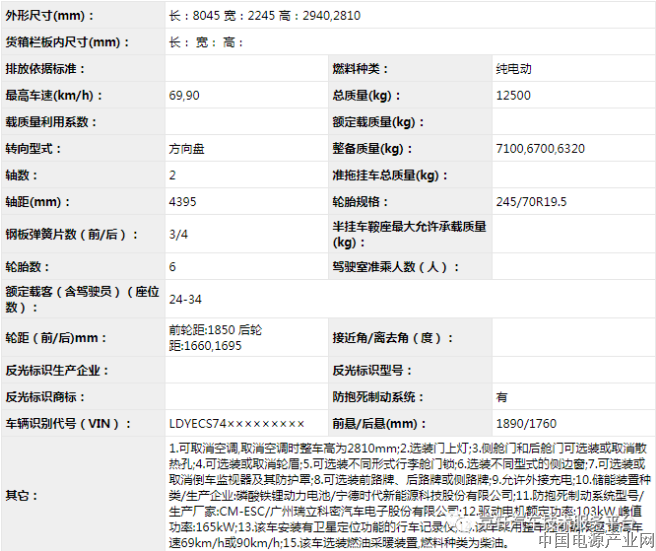Screen dimensions: 656x551
Task: Select the overhang value 1890/1760
Action: pyautogui.click(x=526, y=423)
